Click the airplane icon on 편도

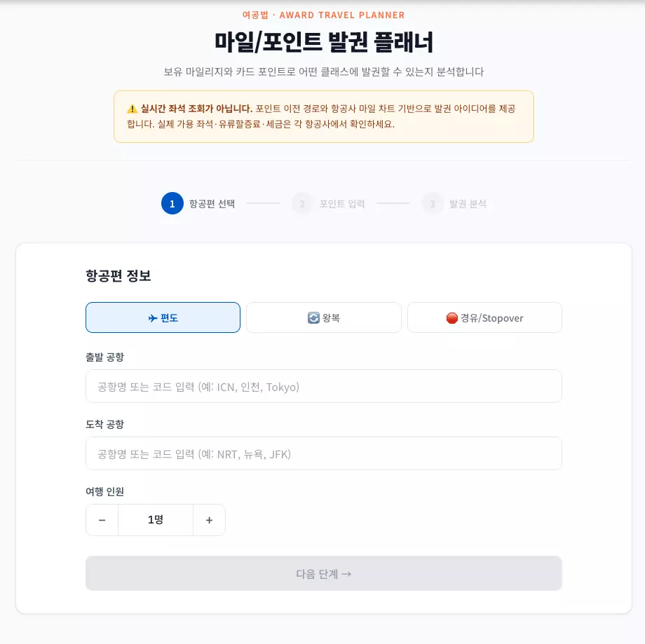click(x=152, y=318)
